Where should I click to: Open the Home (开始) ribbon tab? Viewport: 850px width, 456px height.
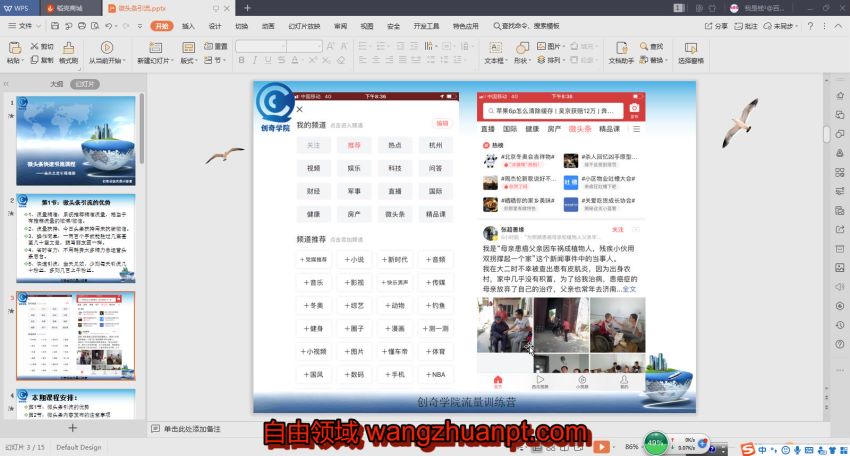[x=162, y=25]
